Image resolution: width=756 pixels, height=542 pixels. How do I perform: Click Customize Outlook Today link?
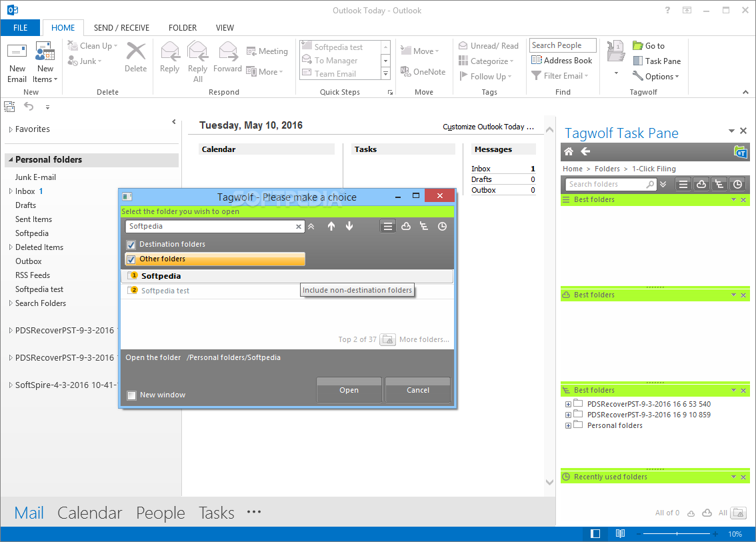[489, 127]
